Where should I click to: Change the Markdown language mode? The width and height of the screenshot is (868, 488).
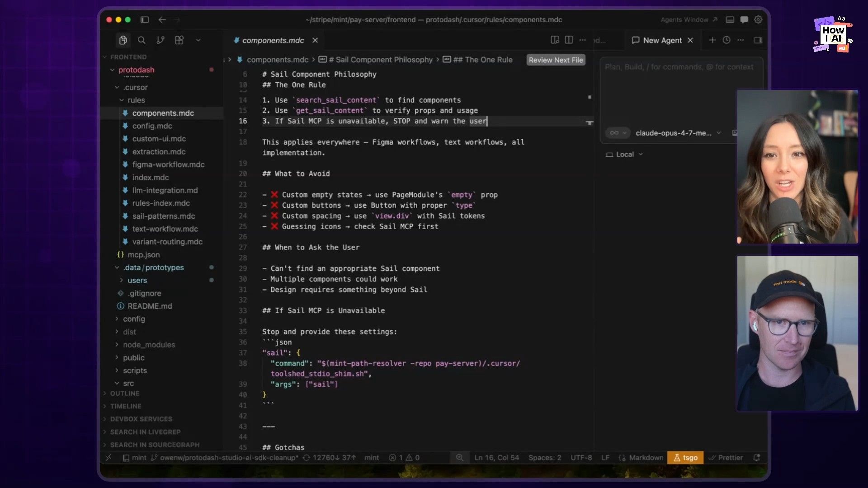click(x=646, y=458)
